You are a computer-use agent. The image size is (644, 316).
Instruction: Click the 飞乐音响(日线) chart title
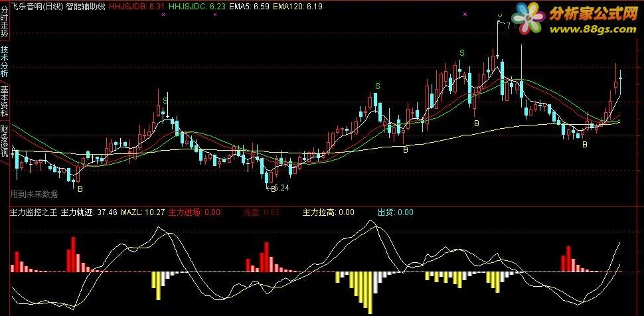coord(37,6)
